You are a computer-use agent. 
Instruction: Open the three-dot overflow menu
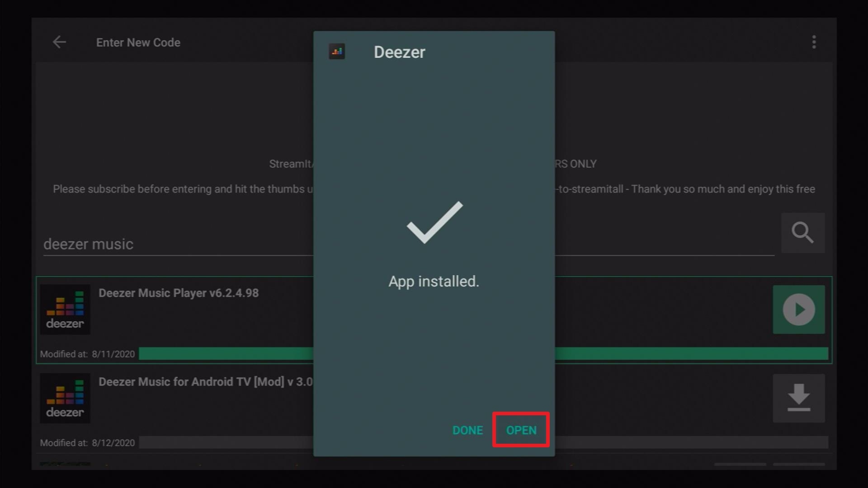[x=814, y=42]
